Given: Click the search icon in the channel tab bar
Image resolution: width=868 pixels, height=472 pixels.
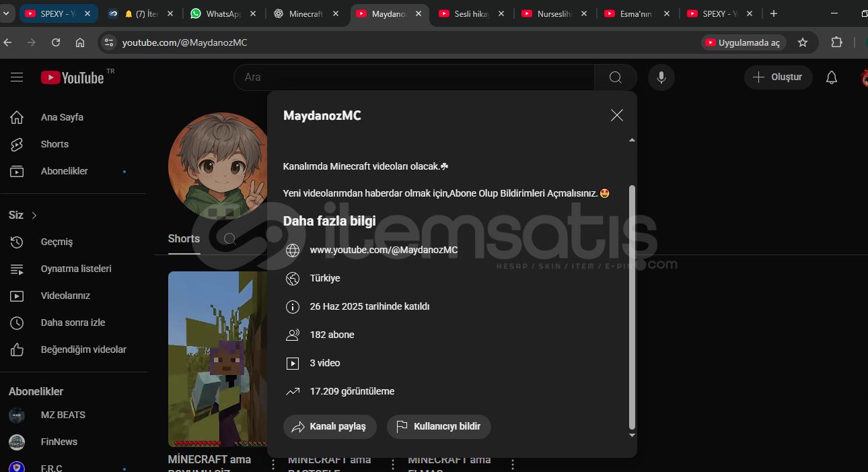Looking at the screenshot, I should point(229,239).
